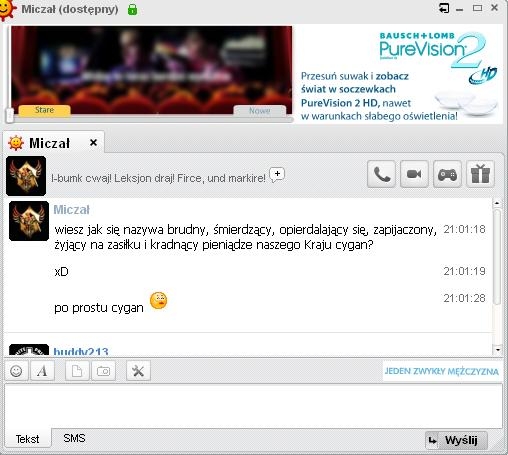Click the chat scrollbar down arrow
The width and height of the screenshot is (508, 455).
point(497,349)
